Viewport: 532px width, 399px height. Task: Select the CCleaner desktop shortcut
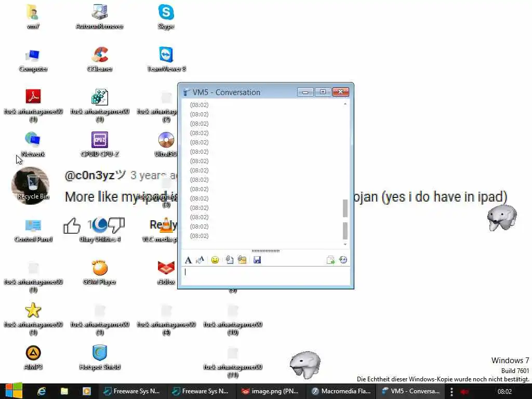[x=99, y=59]
